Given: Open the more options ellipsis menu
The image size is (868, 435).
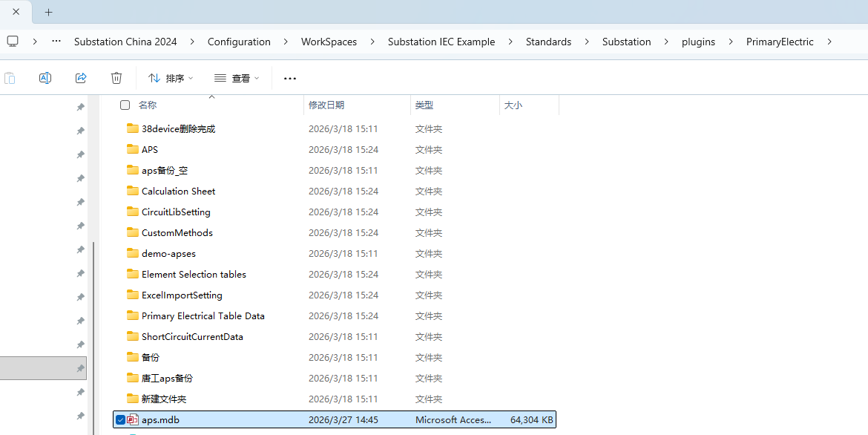Looking at the screenshot, I should (290, 79).
